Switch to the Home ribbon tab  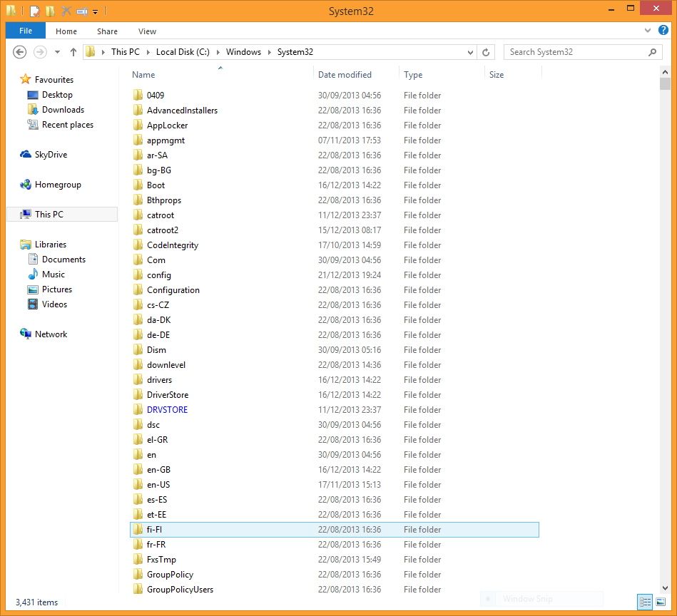point(66,31)
